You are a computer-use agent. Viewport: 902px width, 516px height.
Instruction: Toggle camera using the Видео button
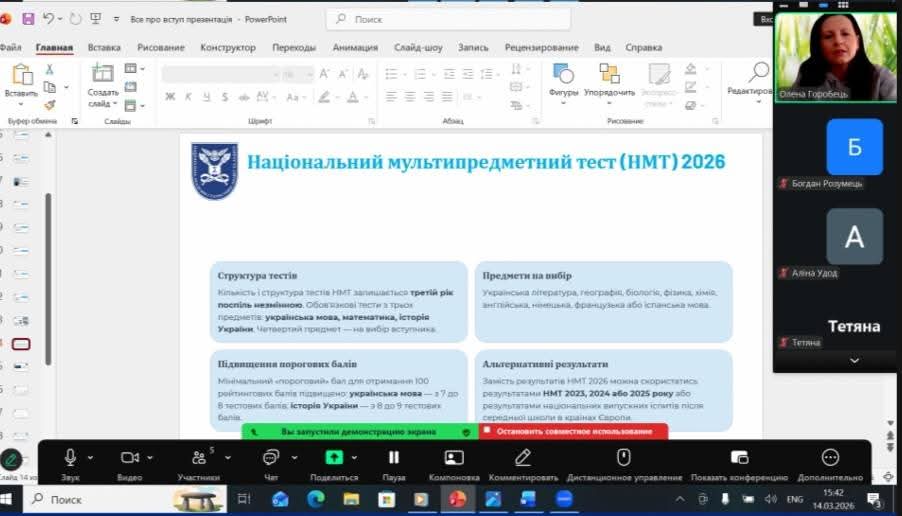click(x=129, y=458)
